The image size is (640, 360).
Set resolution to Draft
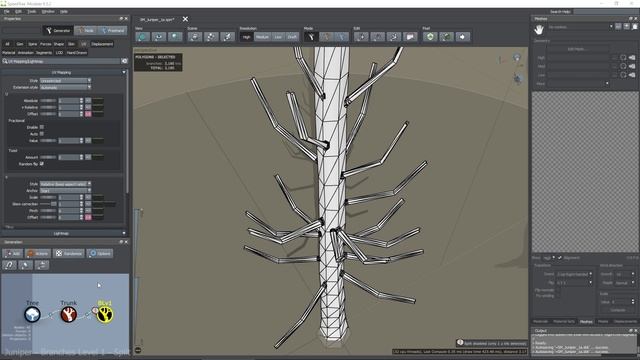292,37
